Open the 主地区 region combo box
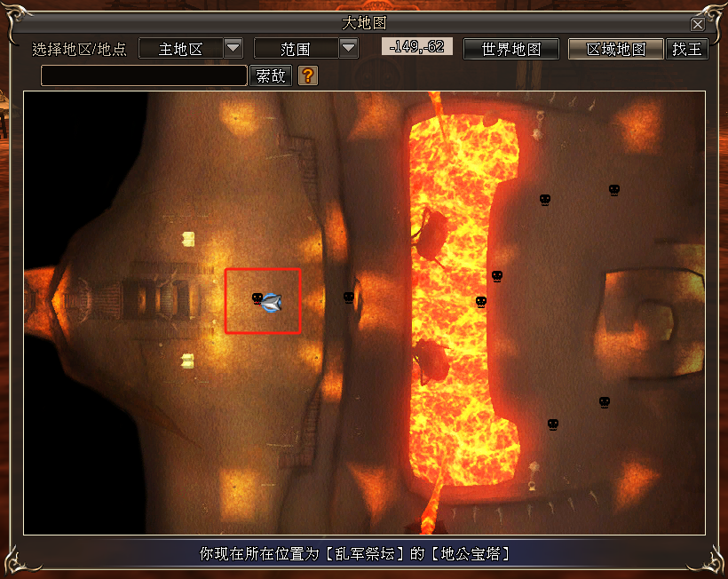Viewport: 728px width, 579px height. coord(180,48)
